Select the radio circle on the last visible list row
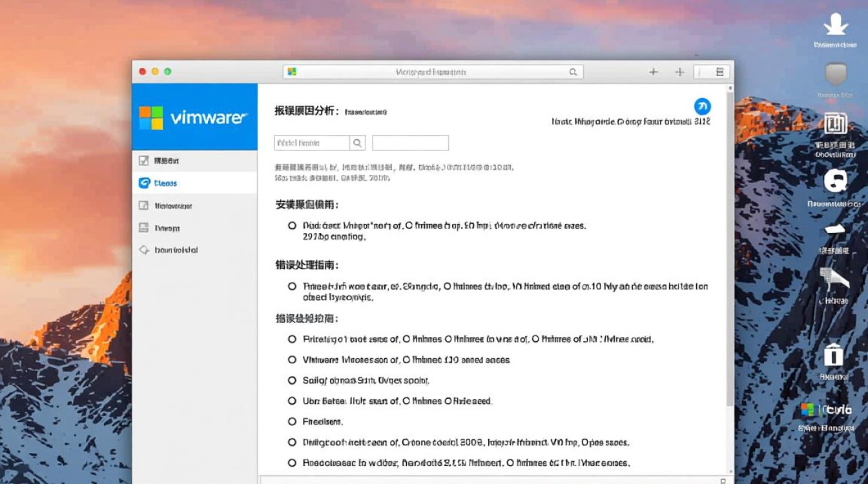This screenshot has height=484, width=868. point(293,463)
